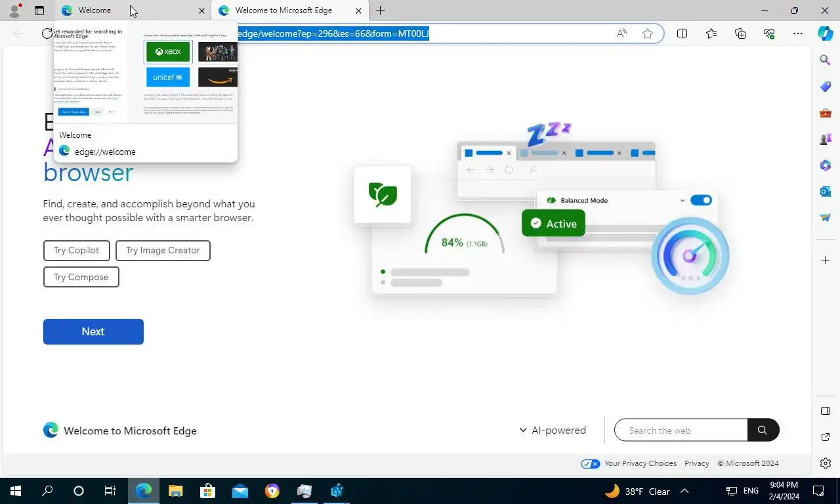Click the open-link external icon in sidebar
The height and width of the screenshot is (504, 840).
tap(826, 437)
